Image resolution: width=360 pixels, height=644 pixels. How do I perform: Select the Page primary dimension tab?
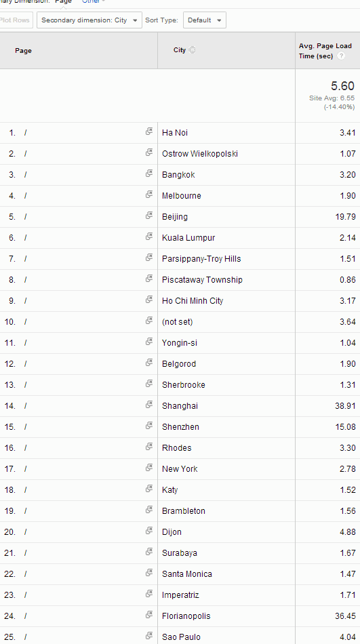[x=63, y=1]
